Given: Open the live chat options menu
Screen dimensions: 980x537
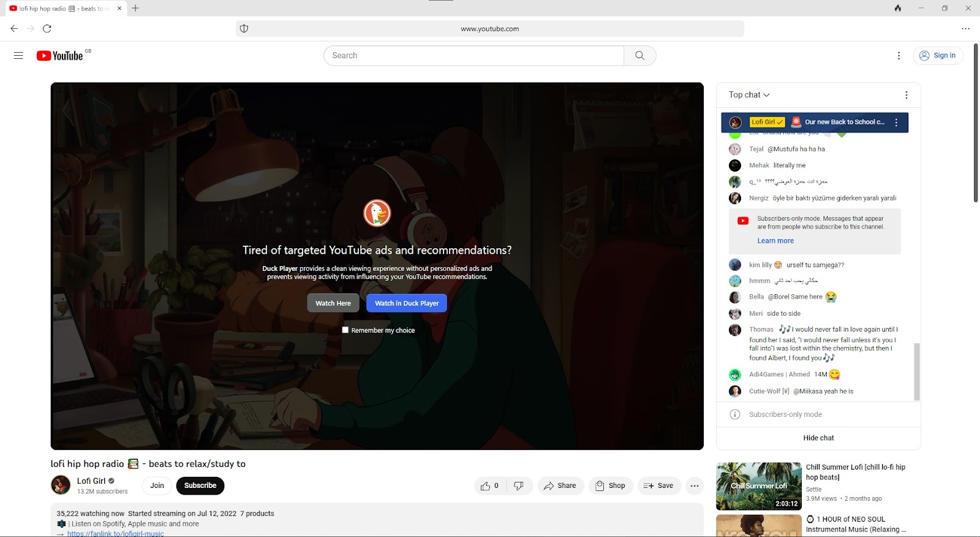Looking at the screenshot, I should pyautogui.click(x=907, y=95).
